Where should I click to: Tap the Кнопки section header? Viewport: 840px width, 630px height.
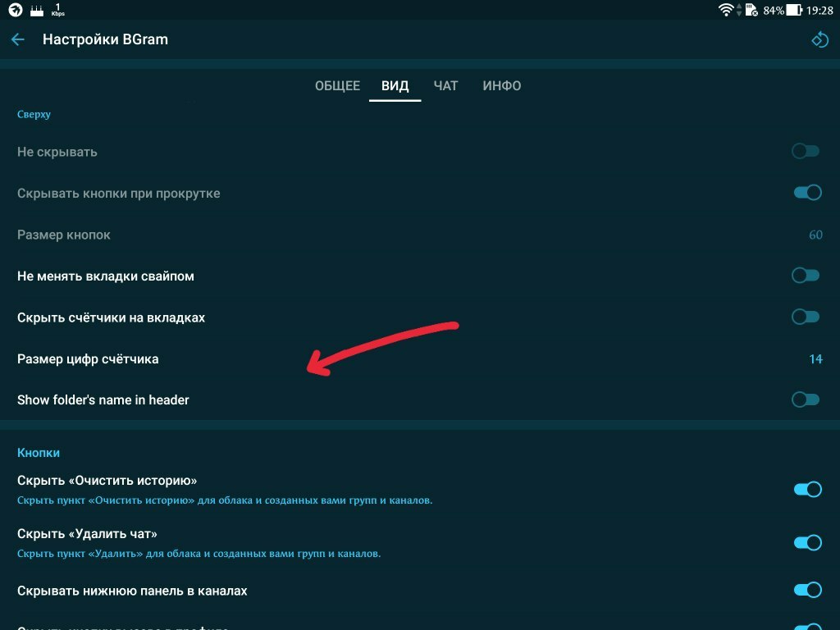(39, 453)
